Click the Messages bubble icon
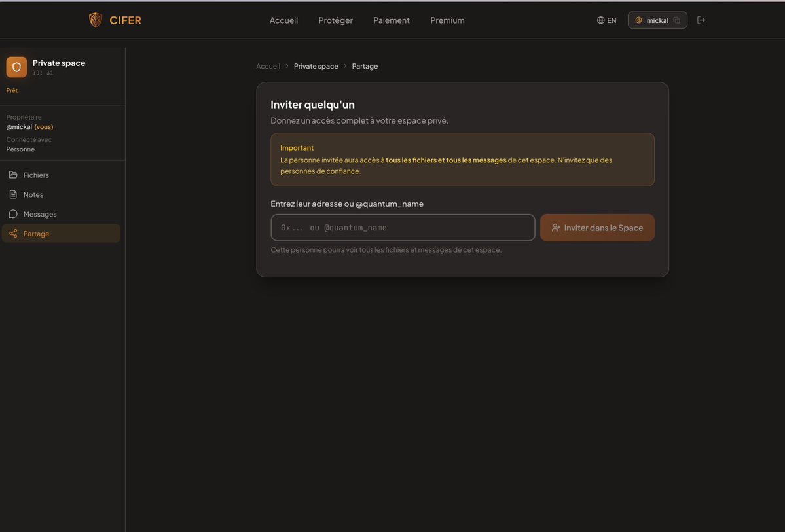The height and width of the screenshot is (532, 785). (x=13, y=214)
